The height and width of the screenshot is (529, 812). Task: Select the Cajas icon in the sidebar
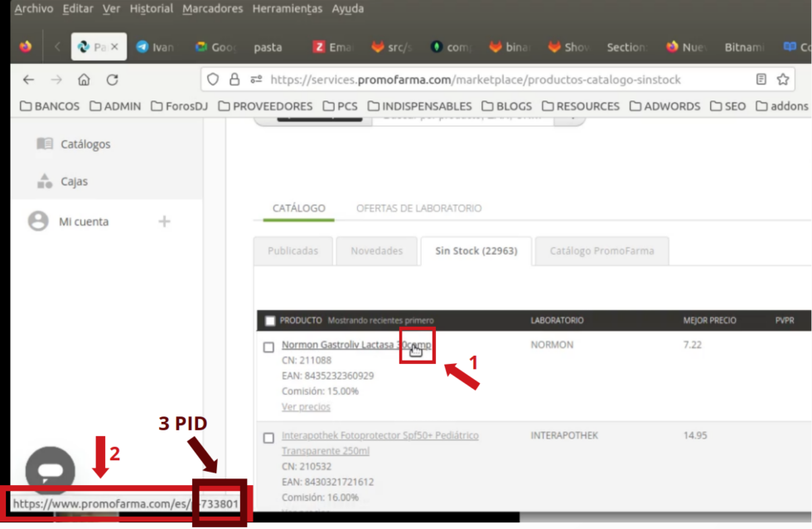point(46,181)
